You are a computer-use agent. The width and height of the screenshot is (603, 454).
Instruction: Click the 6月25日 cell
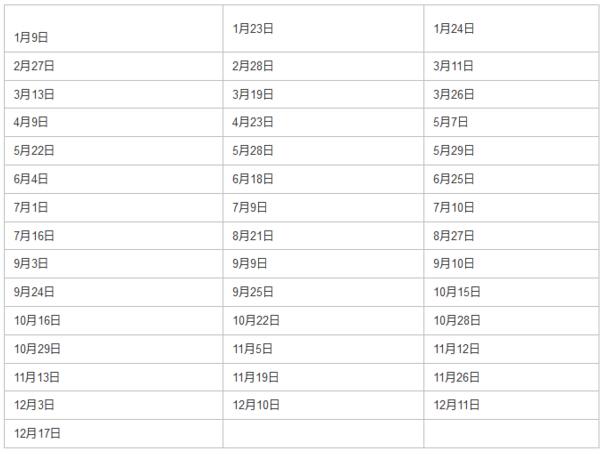point(454,179)
